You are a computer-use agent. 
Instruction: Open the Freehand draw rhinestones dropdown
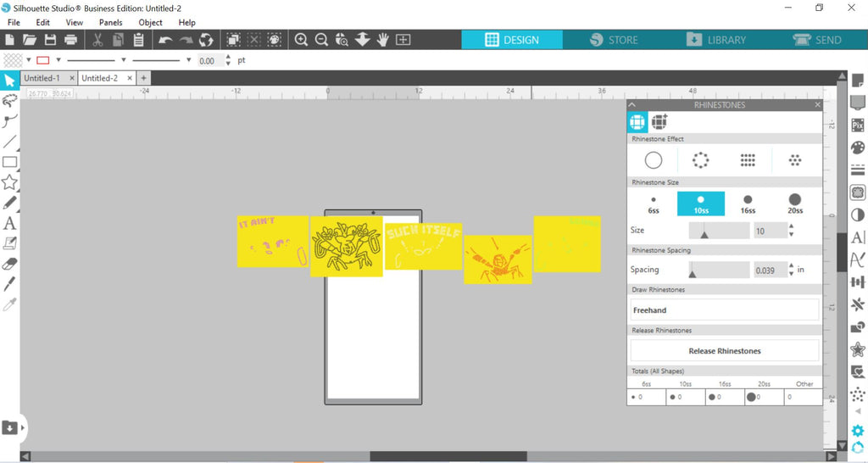725,310
